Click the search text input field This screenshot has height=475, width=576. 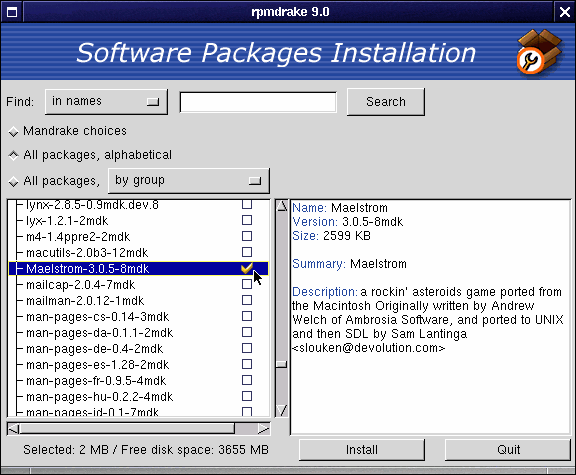point(258,102)
